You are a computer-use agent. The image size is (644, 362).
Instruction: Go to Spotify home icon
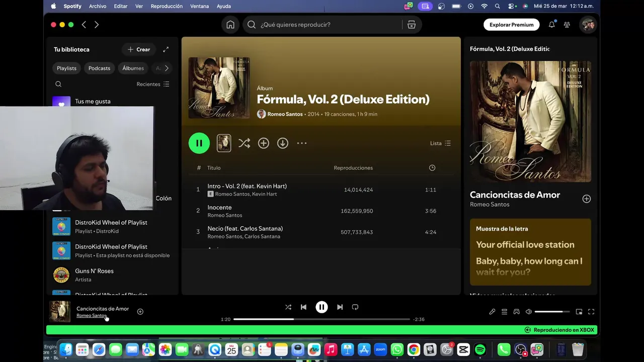click(x=230, y=25)
